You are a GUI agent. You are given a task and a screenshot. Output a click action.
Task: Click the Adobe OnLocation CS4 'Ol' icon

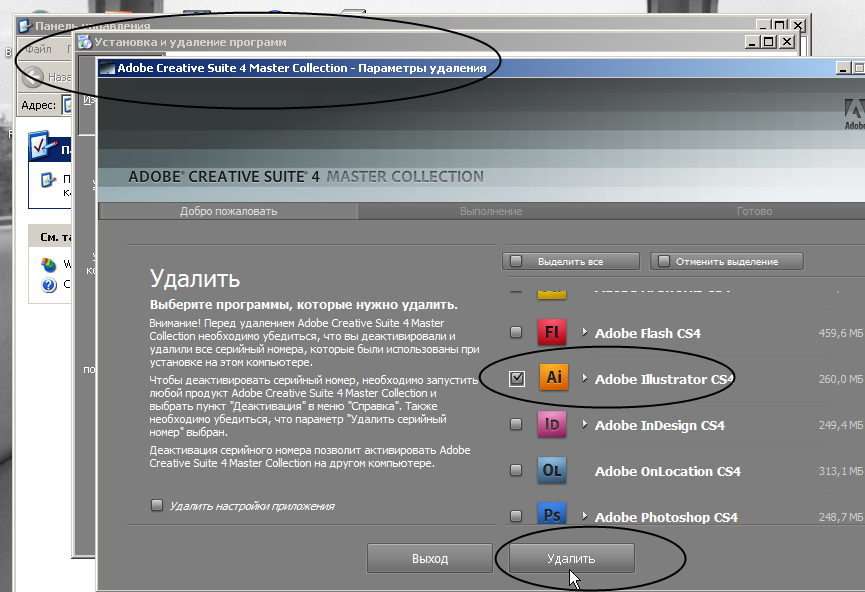(552, 470)
